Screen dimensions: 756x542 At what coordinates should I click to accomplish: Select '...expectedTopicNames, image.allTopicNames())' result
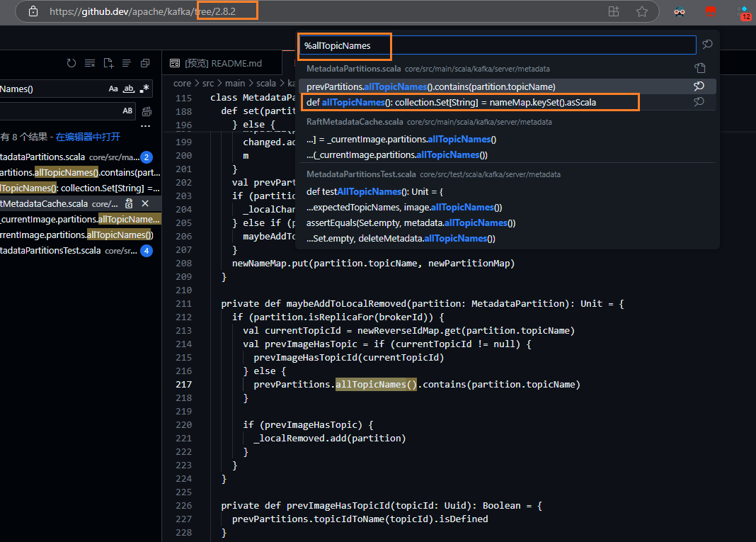click(508, 207)
